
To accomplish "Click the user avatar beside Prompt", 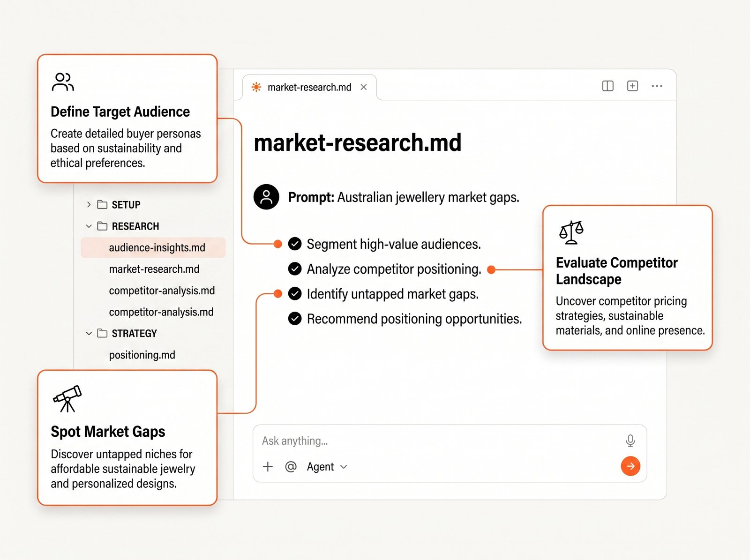I will click(x=266, y=197).
